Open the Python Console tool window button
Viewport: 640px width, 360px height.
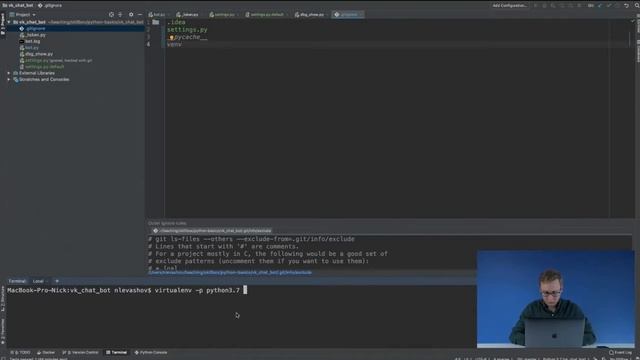pos(151,353)
